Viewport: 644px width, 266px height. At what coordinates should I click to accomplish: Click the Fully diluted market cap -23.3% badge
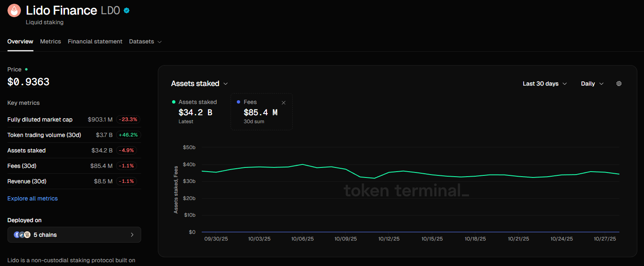tap(127, 119)
